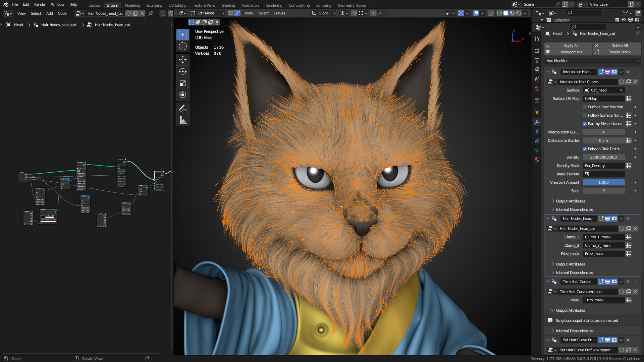Image resolution: width=644 pixels, height=362 pixels.
Task: Click the Apply All button
Action: click(x=571, y=46)
